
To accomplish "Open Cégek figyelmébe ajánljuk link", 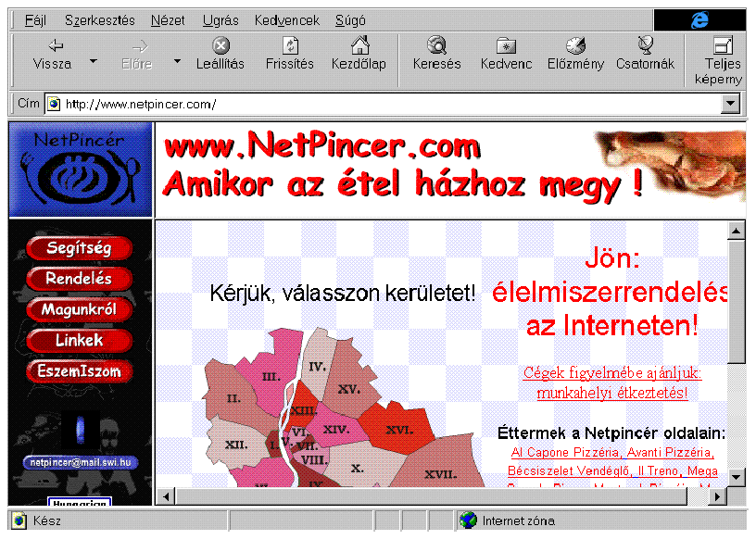I will pyautogui.click(x=612, y=382).
